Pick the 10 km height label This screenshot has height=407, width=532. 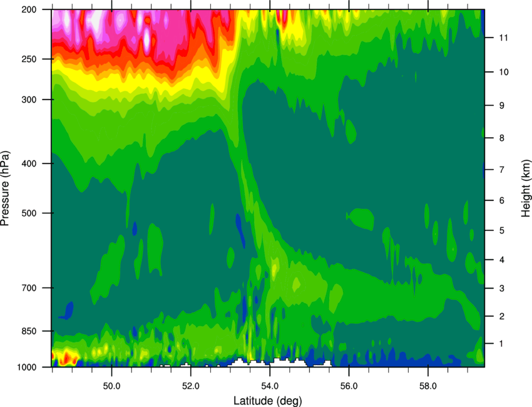[x=503, y=72]
